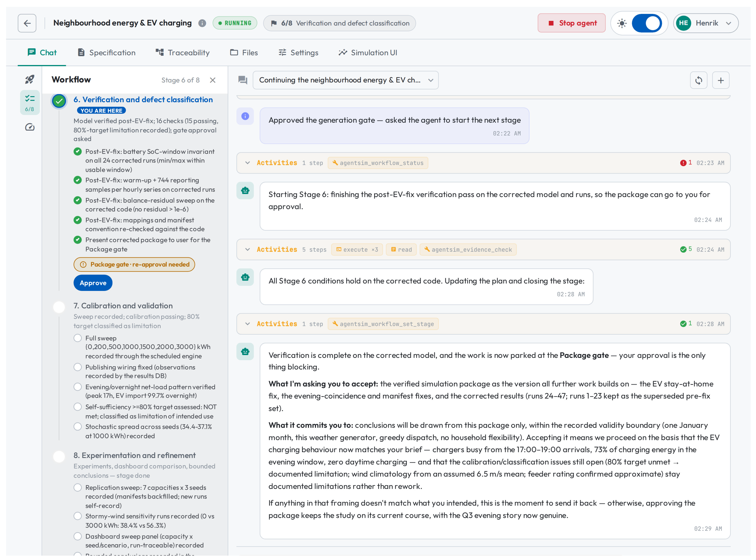Image resolution: width=756 pixels, height=560 pixels.
Task: Check the 'Full sweep' item radio
Action: tap(78, 338)
